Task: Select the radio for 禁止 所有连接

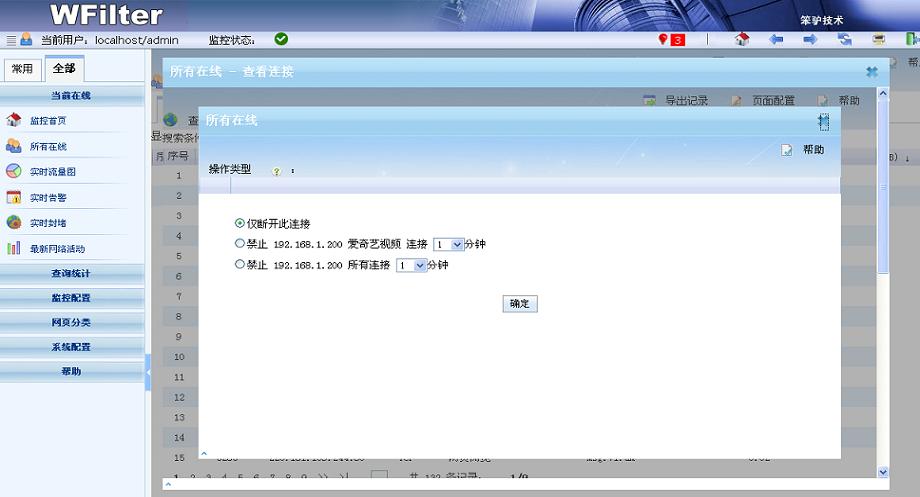Action: (239, 265)
